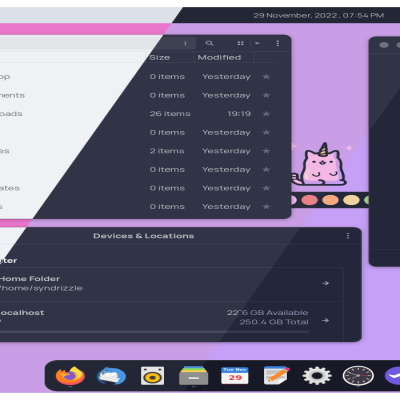
Task: Open the Devices & Locations kebab menu
Action: pyautogui.click(x=348, y=236)
